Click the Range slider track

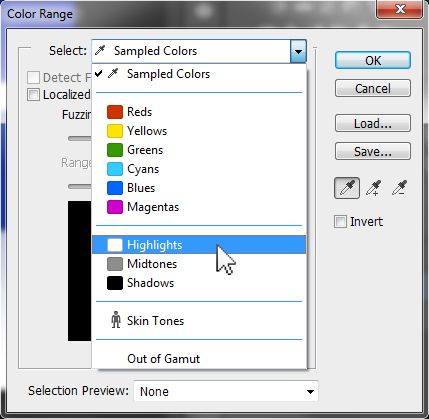tap(80, 186)
